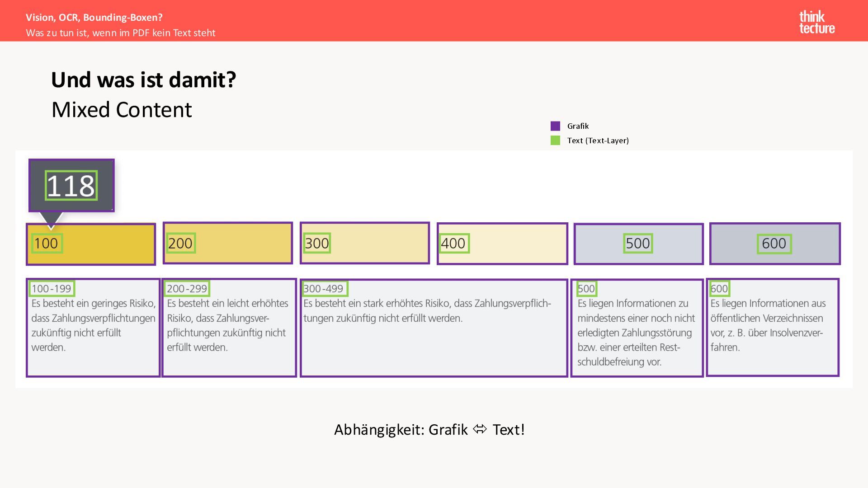This screenshot has height=488, width=868.
Task: Click the purple Grafik legend swatch
Action: coord(555,126)
